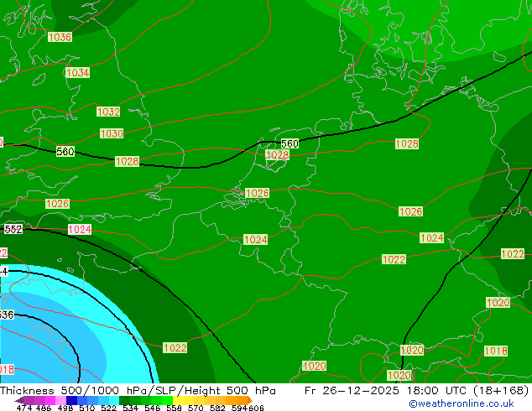
Task: Select the 1032 isobar label
Action: click(x=108, y=112)
